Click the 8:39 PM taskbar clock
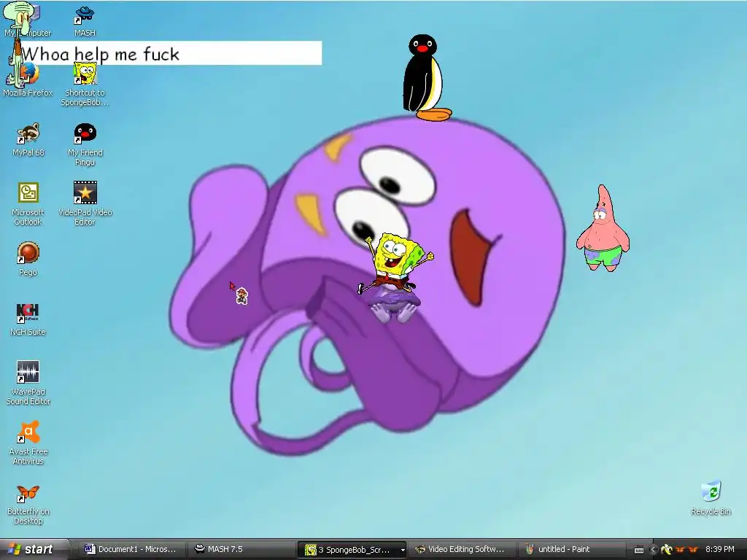Viewport: 747px width, 560px height. [x=719, y=550]
